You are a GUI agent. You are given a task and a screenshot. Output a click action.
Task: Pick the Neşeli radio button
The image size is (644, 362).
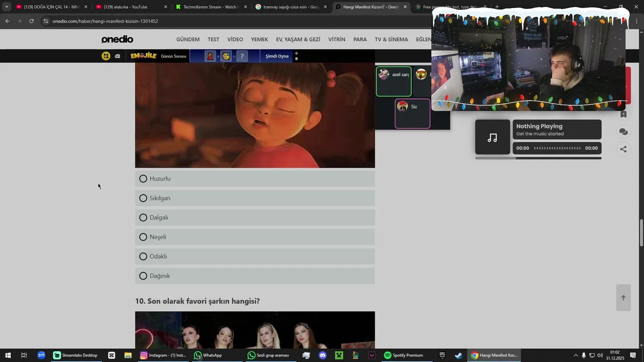[255, 237]
